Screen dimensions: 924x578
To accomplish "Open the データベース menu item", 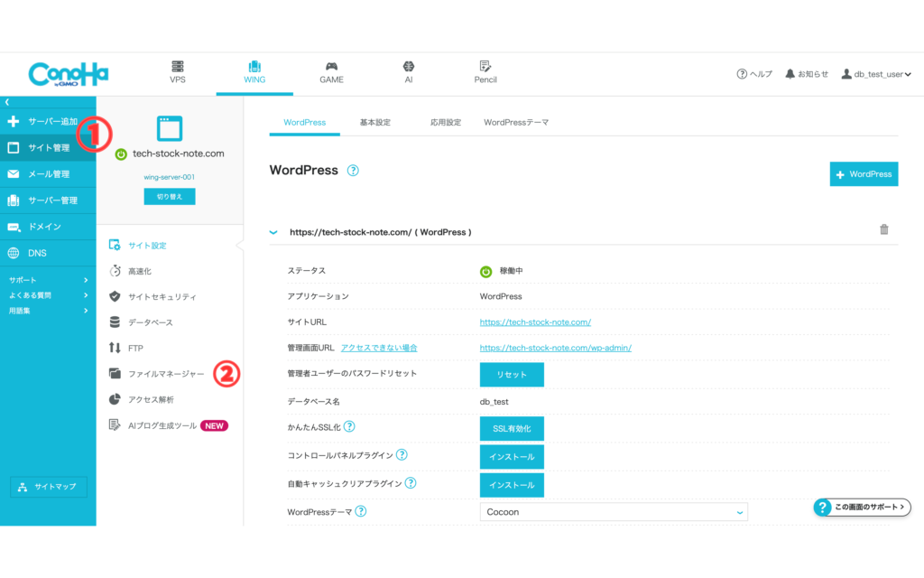I will click(x=150, y=322).
